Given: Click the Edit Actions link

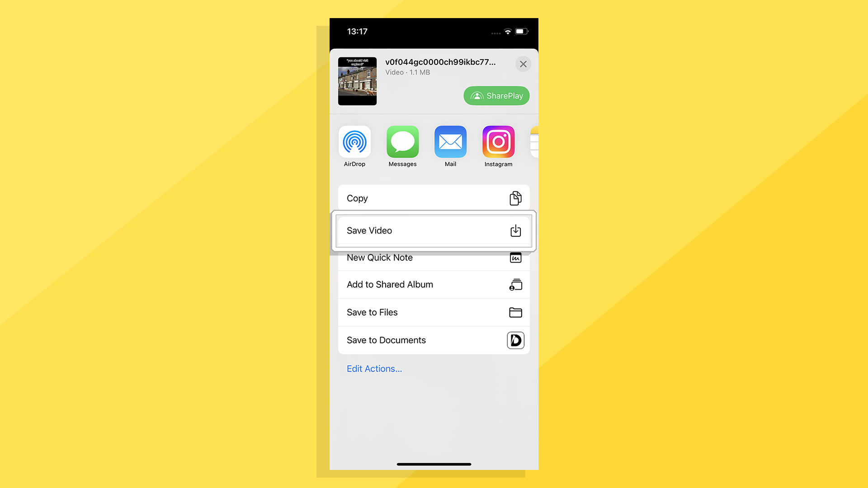Looking at the screenshot, I should pyautogui.click(x=374, y=368).
